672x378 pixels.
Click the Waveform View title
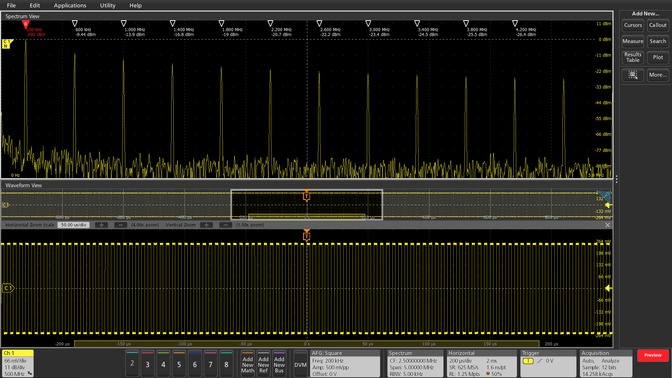coord(24,186)
